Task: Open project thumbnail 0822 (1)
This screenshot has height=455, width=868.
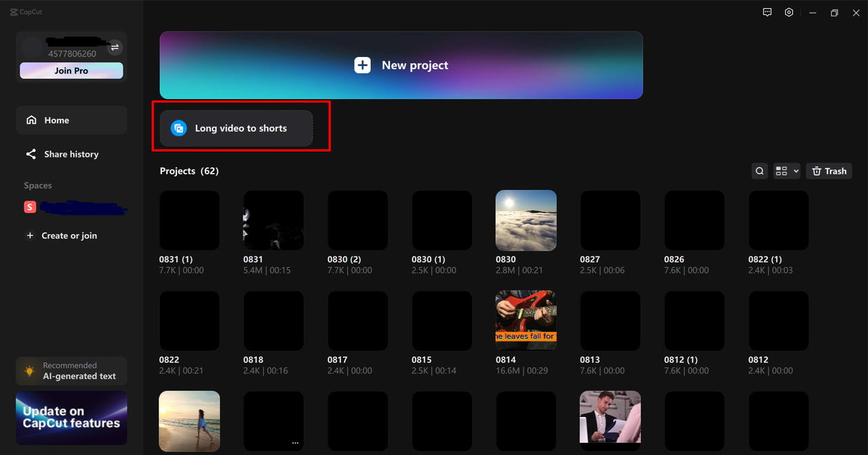Action: pyautogui.click(x=778, y=220)
